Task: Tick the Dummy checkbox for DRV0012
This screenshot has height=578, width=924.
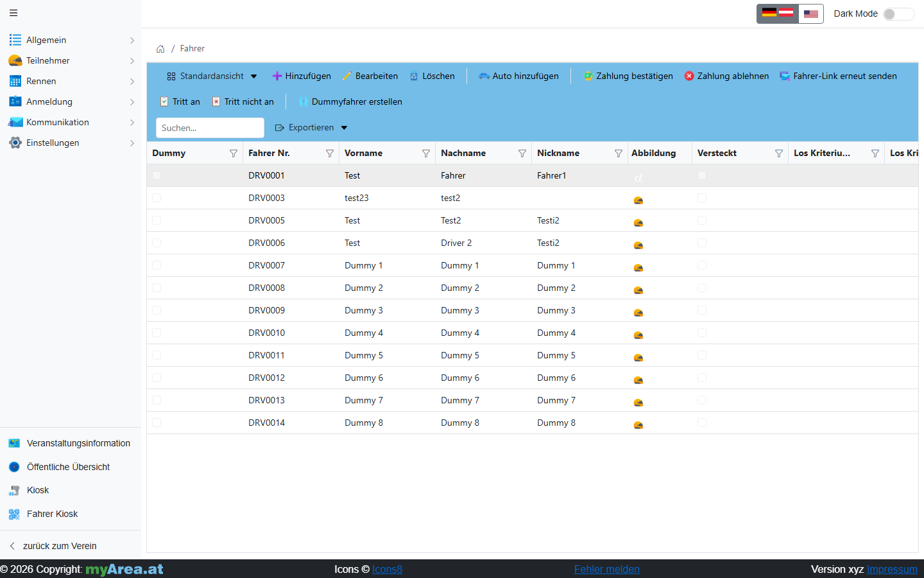Action: click(x=157, y=378)
